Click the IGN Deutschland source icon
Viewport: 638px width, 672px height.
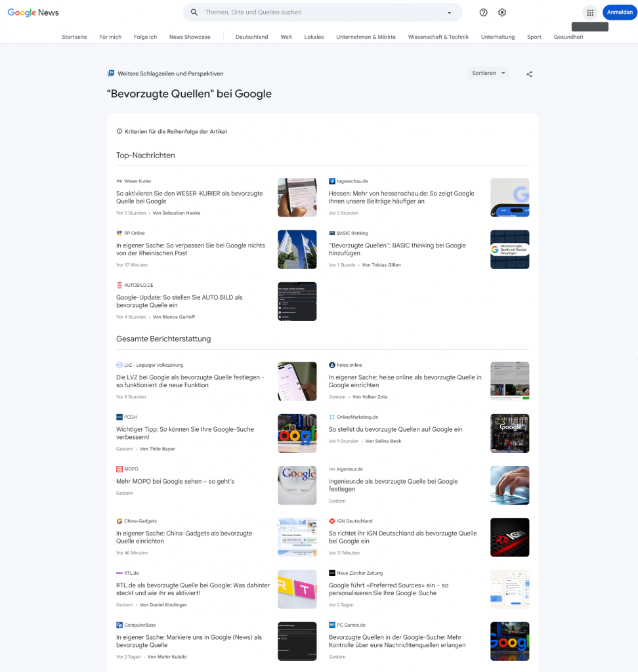[x=332, y=521]
